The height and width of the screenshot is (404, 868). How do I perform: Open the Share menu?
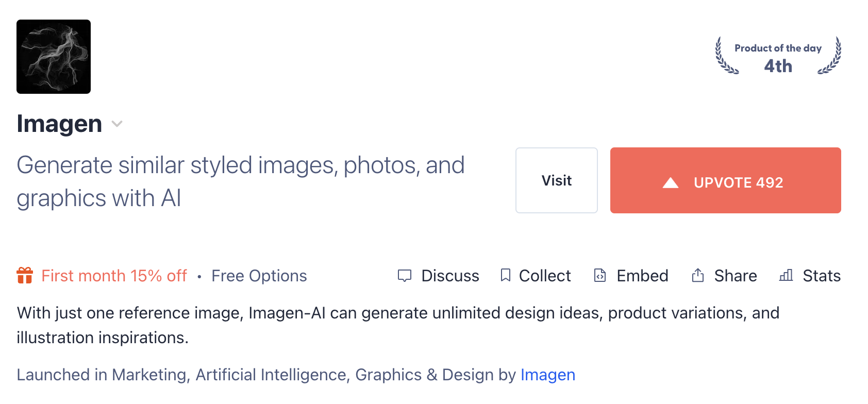coord(736,276)
